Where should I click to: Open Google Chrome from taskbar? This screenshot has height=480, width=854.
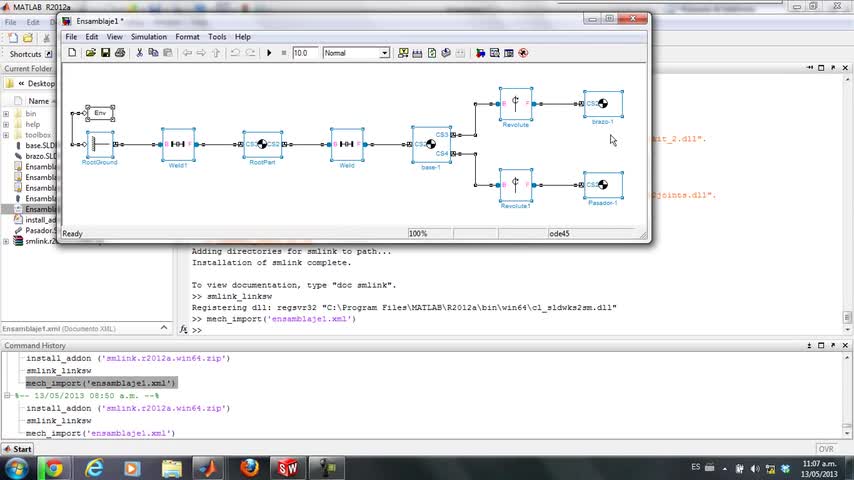53,468
